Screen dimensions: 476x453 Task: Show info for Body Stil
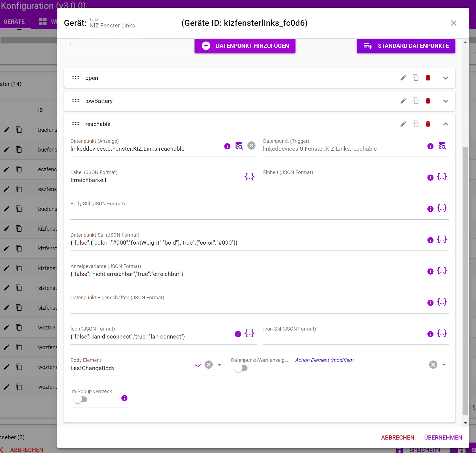430,209
